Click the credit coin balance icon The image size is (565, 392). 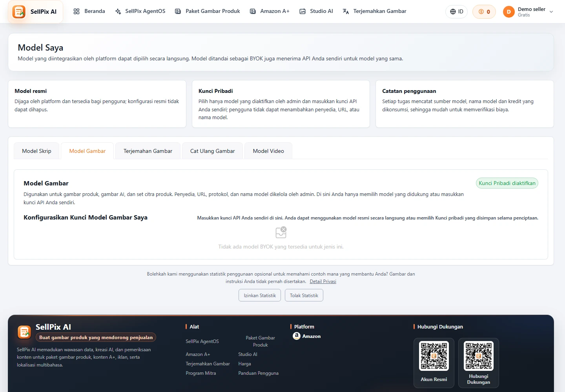coord(481,12)
